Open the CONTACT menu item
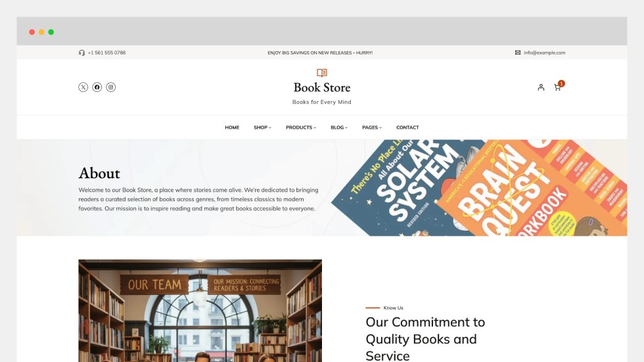Image resolution: width=644 pixels, height=362 pixels. pos(407,127)
